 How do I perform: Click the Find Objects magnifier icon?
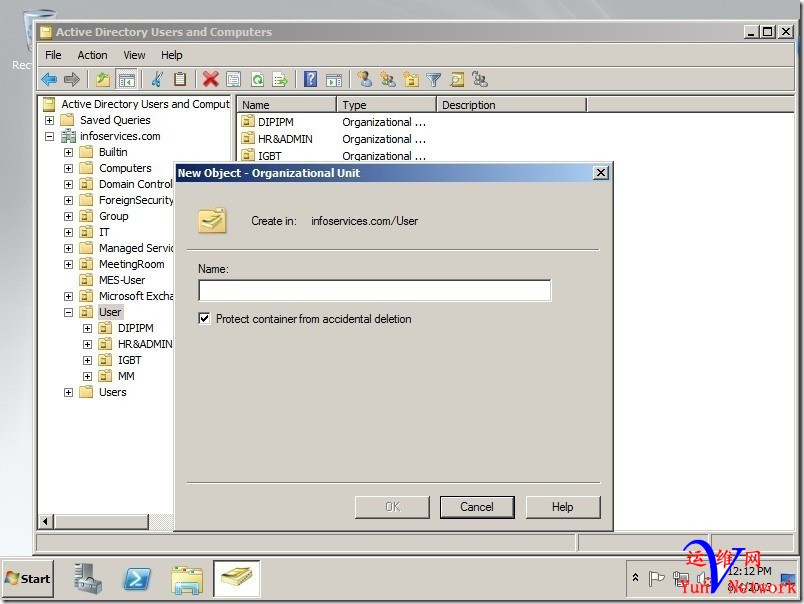click(457, 79)
